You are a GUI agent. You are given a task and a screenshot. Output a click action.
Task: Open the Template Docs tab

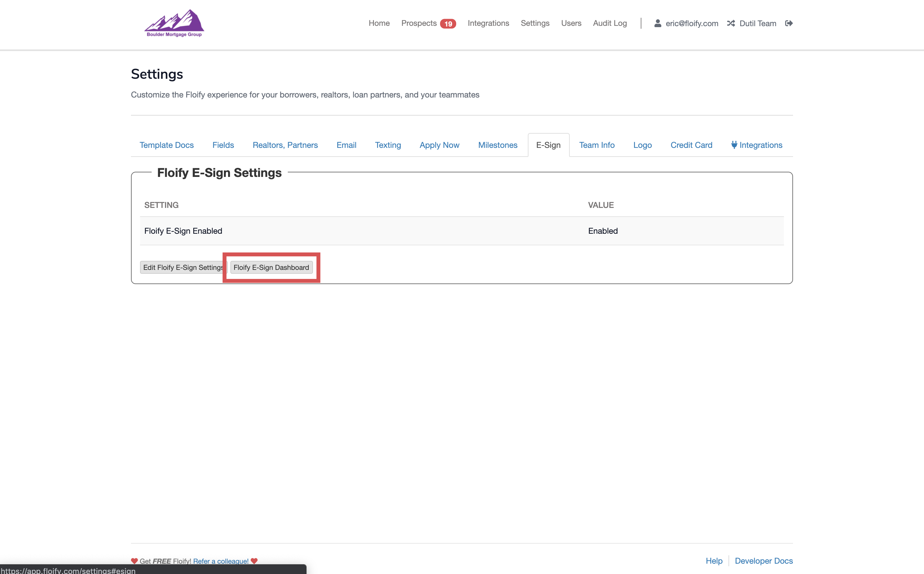[166, 145]
